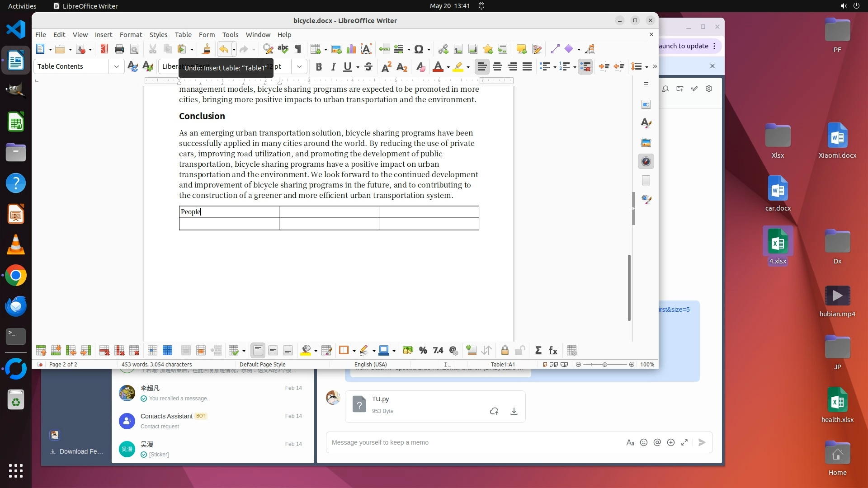Click the Sum sigma icon in table toolbar
The image size is (868, 488).
point(538,351)
